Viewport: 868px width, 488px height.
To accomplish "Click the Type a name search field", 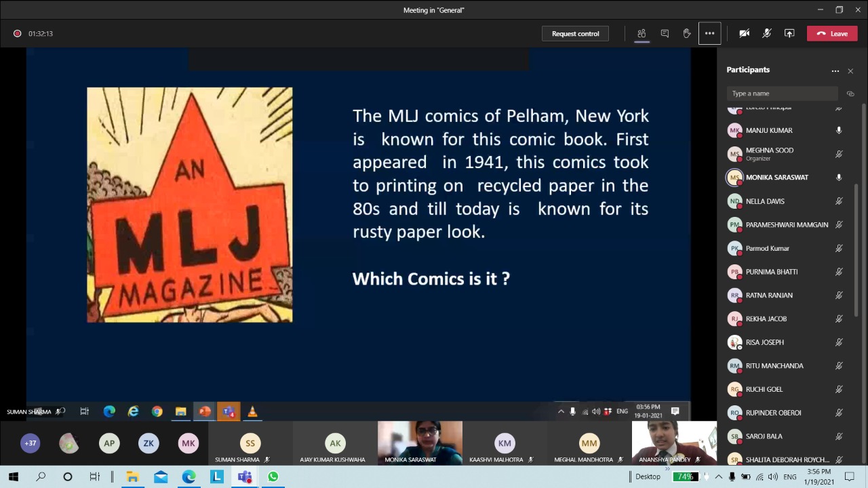I will coord(782,94).
